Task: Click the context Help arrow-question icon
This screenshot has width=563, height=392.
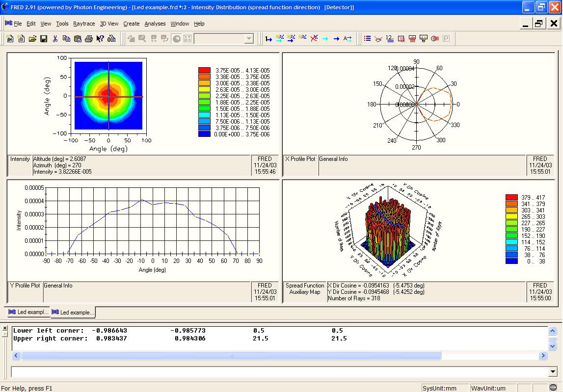Action: click(100, 38)
